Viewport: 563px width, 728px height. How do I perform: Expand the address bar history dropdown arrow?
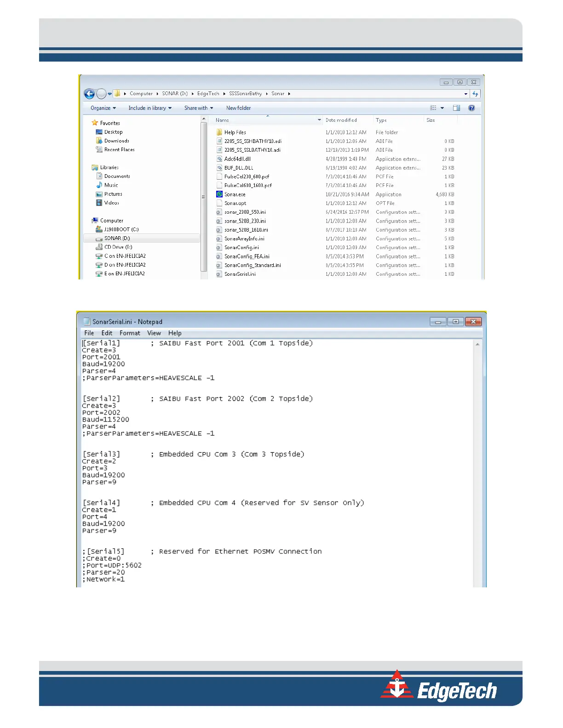(465, 94)
